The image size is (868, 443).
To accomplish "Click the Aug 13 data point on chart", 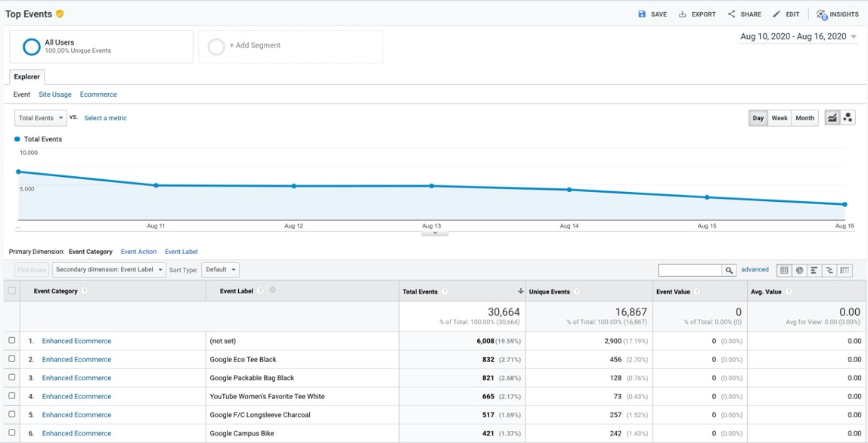I will [431, 186].
